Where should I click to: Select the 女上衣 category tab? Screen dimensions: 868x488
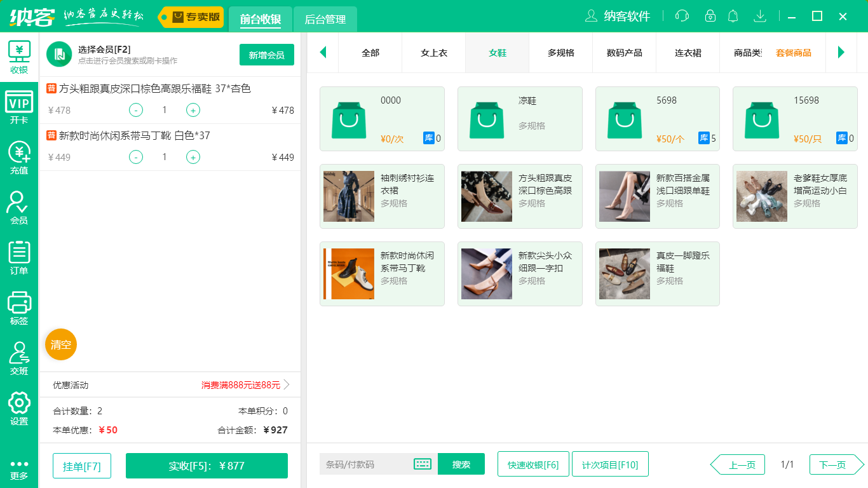pos(434,53)
